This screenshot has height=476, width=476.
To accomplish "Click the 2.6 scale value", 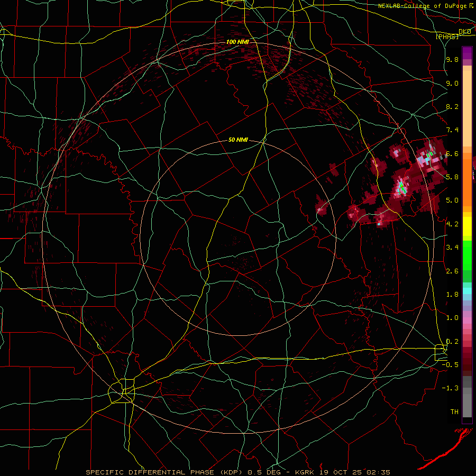I will (452, 271).
